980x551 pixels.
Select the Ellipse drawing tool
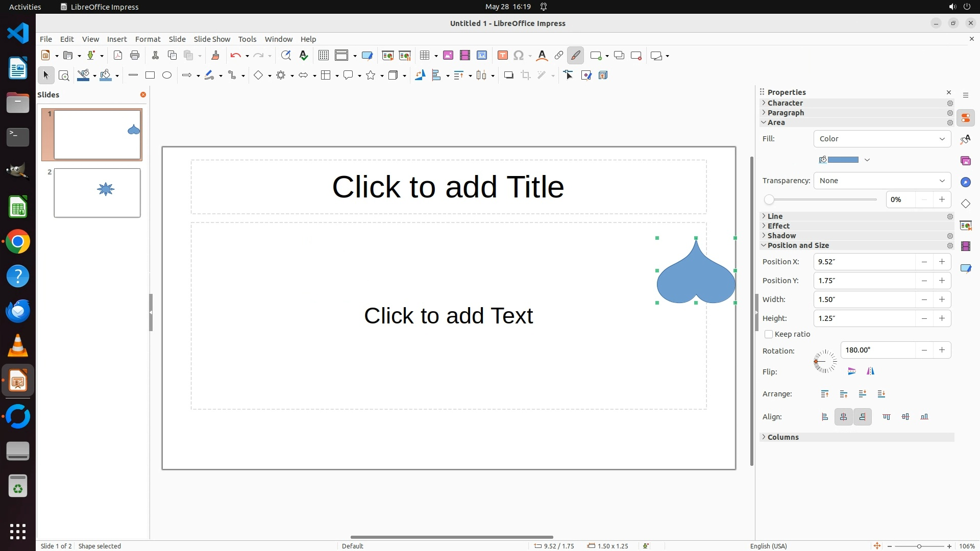click(x=167, y=76)
